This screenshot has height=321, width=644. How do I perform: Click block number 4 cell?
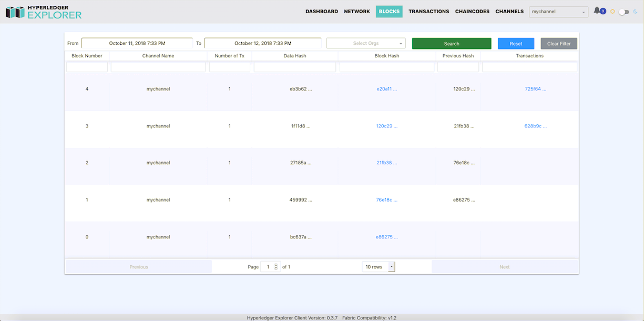pos(87,89)
